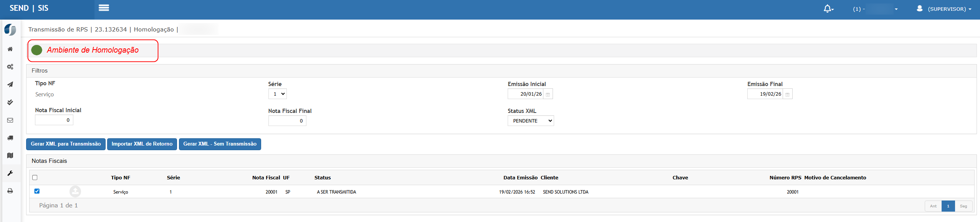This screenshot has width=980, height=222.
Task: Click the Nota Fiscal Inicial input field
Action: pos(54,120)
